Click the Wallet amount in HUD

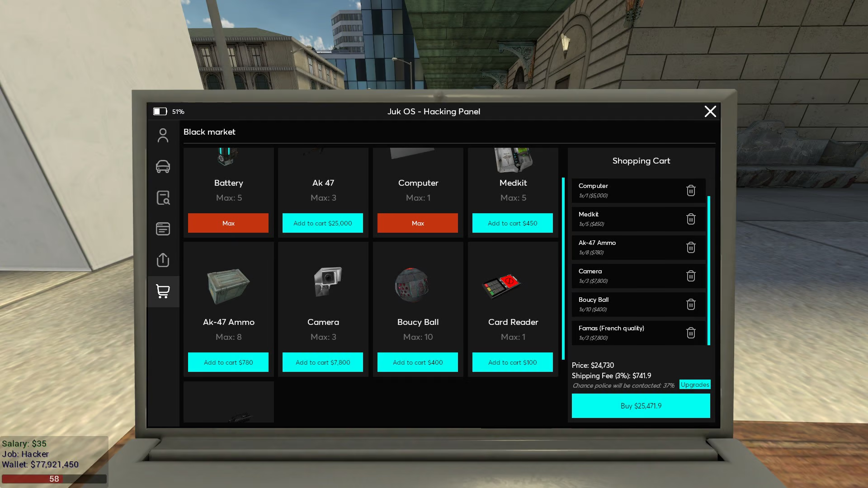[40, 465]
